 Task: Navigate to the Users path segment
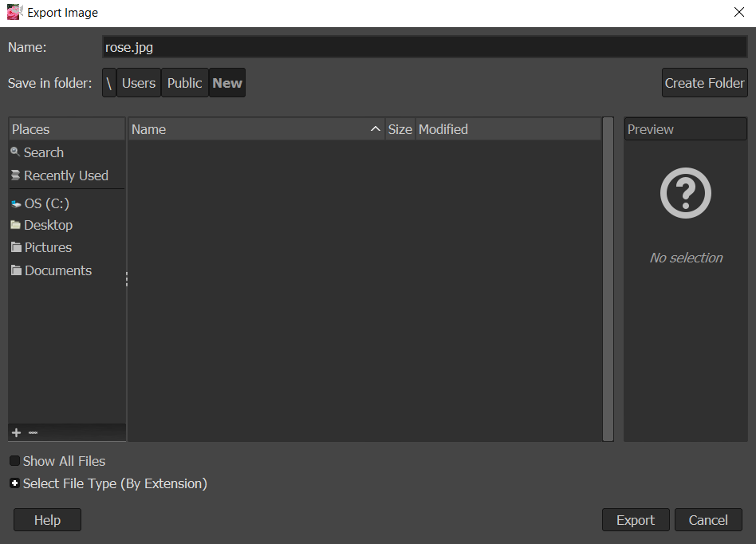click(139, 83)
